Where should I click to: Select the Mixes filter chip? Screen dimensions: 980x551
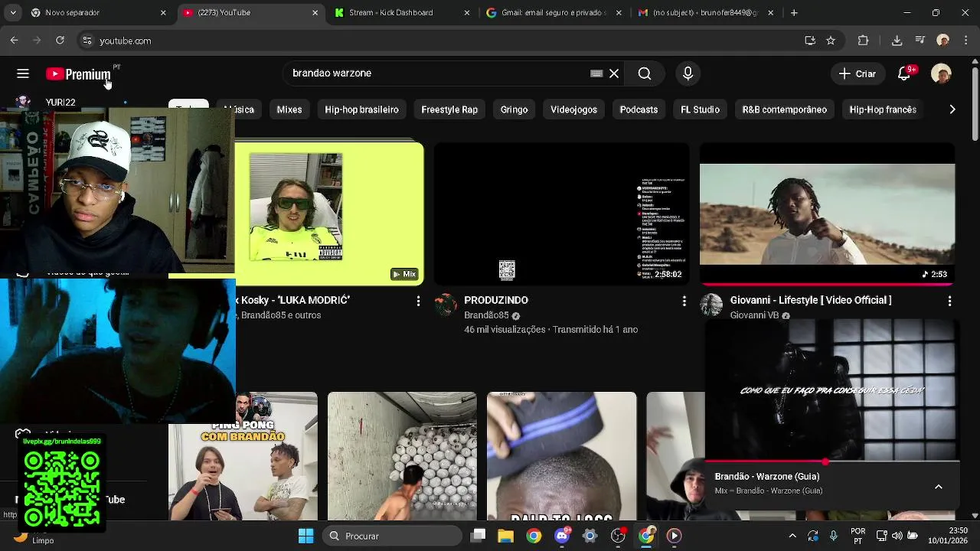click(x=289, y=109)
